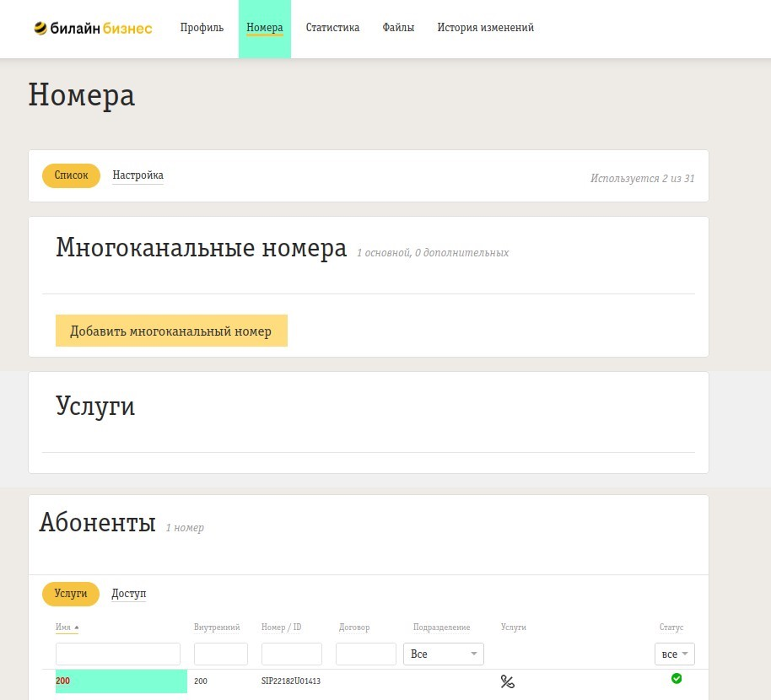
Task: Go to the Статистика section
Action: (332, 28)
